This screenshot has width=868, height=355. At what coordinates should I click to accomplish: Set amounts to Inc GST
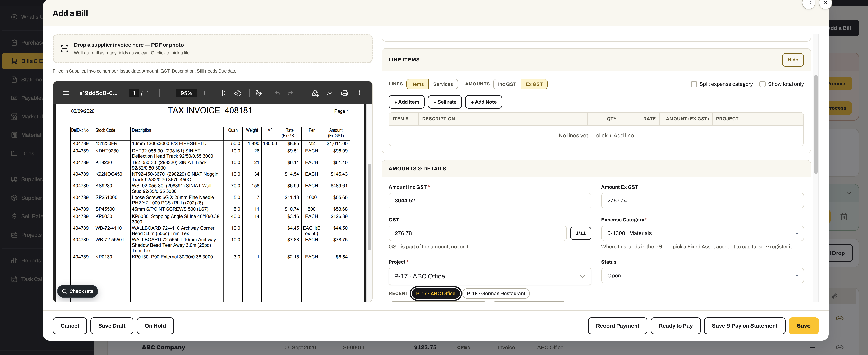click(507, 84)
